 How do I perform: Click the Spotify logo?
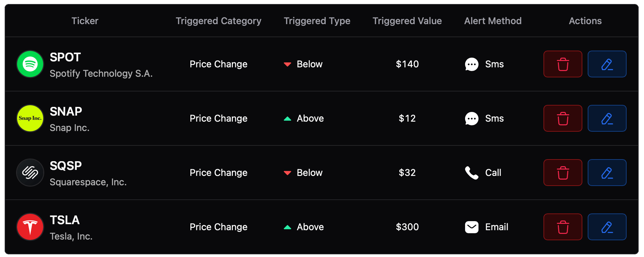[x=30, y=64]
